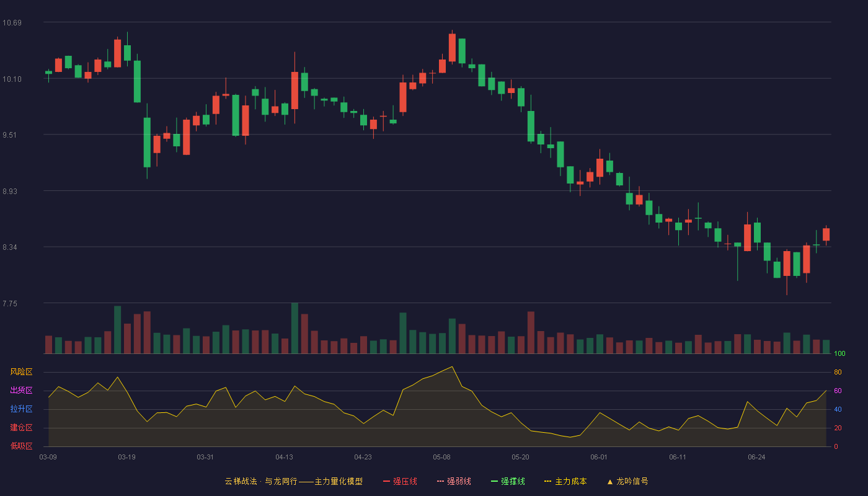This screenshot has width=868, height=496.
Task: Click the triangle icon beside 龙吟信号
Action: click(x=609, y=481)
